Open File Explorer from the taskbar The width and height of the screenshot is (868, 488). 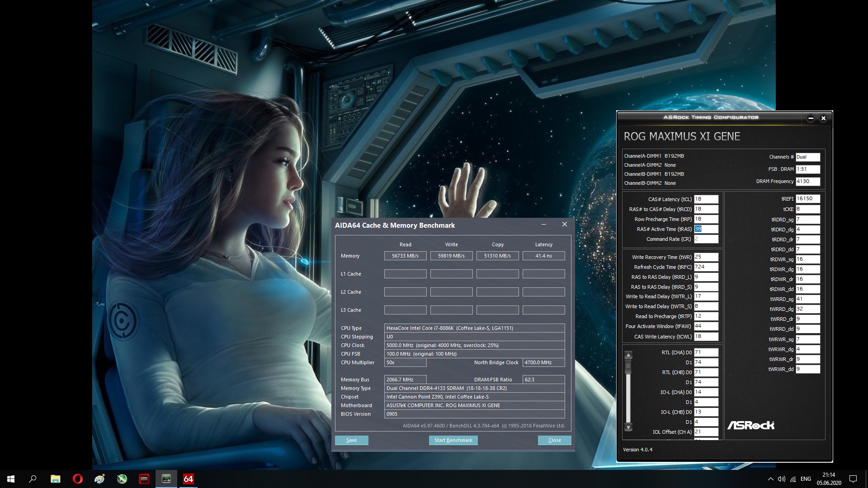click(x=55, y=479)
